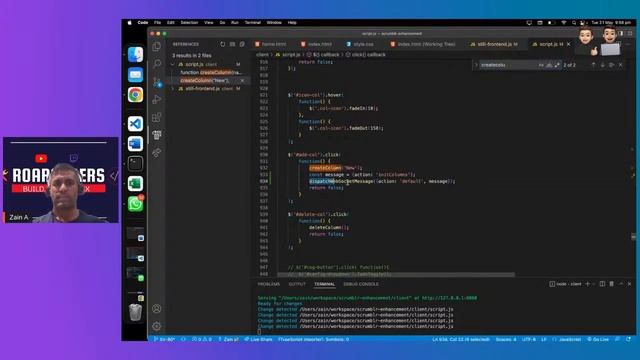This screenshot has height=360, width=640.
Task: Open Run and Debug view
Action: pos(157,100)
